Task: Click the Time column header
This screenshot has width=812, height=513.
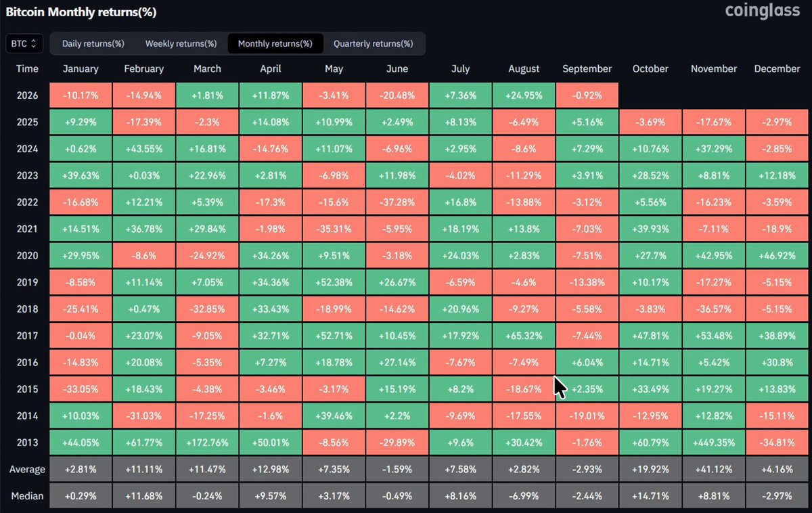Action: tap(28, 69)
